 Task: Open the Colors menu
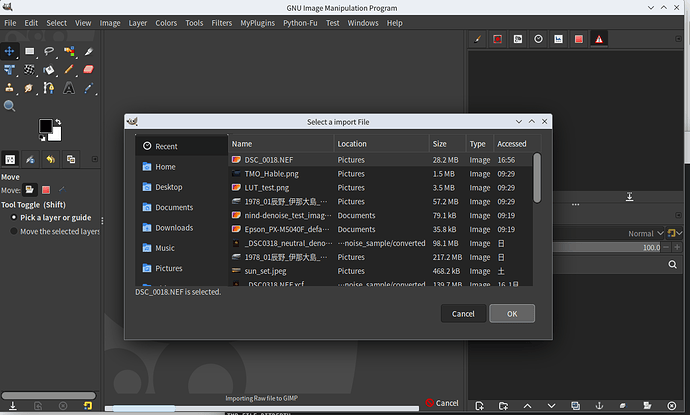(166, 22)
